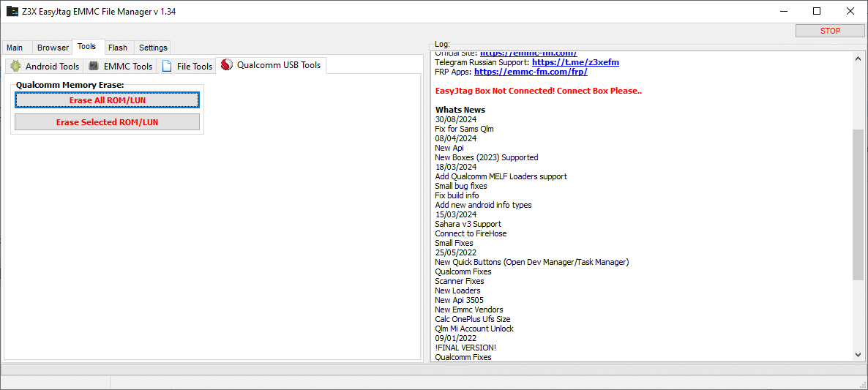Click the log scrollbar down arrow
Viewport: 868px width, 390px height.
[x=858, y=355]
